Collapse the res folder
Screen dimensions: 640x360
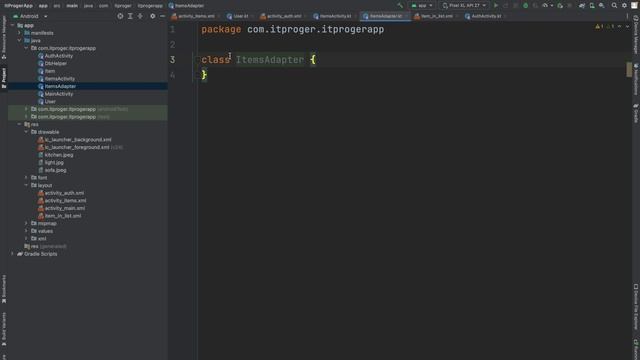click(x=20, y=124)
